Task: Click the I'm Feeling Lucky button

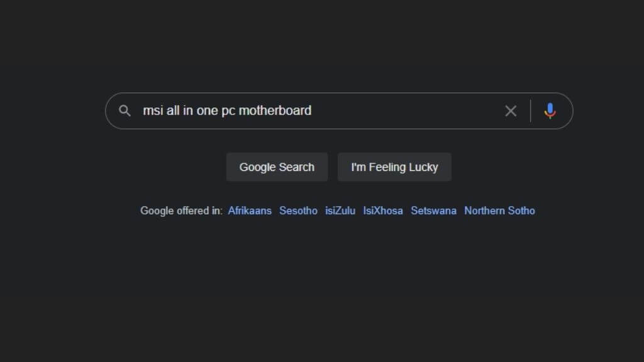Action: click(394, 167)
